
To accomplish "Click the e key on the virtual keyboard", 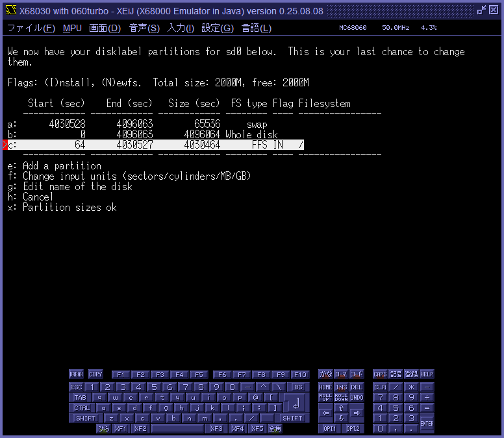I will coord(131,398).
